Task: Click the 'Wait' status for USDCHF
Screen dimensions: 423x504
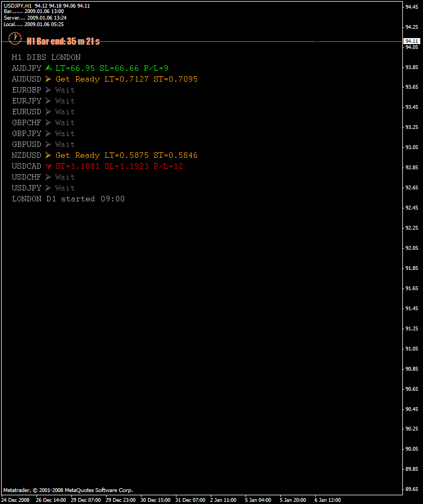Action: click(65, 177)
